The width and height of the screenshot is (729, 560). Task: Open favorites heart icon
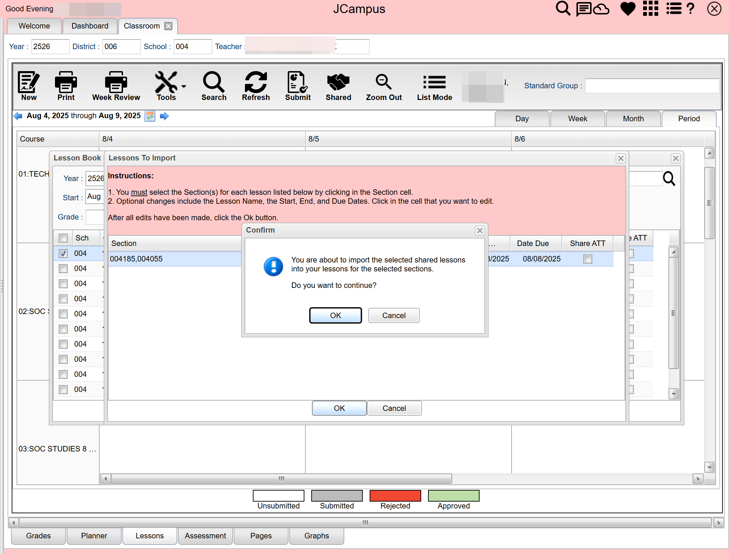628,9
